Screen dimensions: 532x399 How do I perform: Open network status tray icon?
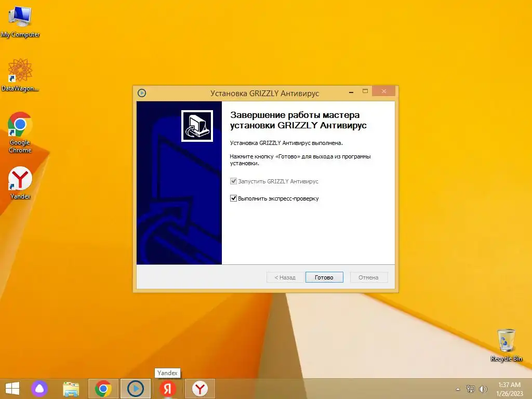point(471,389)
